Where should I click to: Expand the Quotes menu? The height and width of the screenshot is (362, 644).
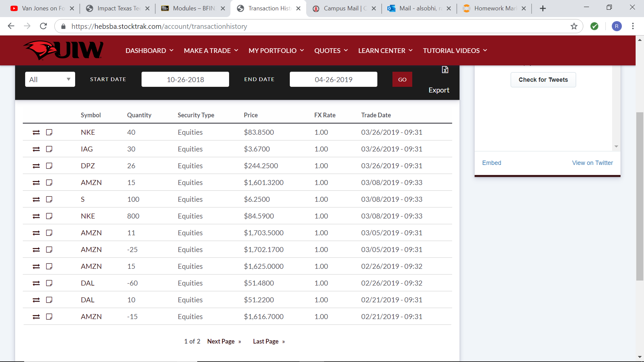click(331, 51)
